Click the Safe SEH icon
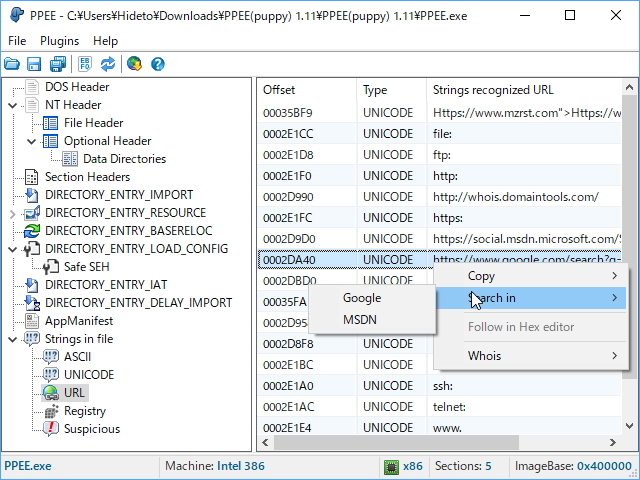The image size is (640, 480). (51, 267)
